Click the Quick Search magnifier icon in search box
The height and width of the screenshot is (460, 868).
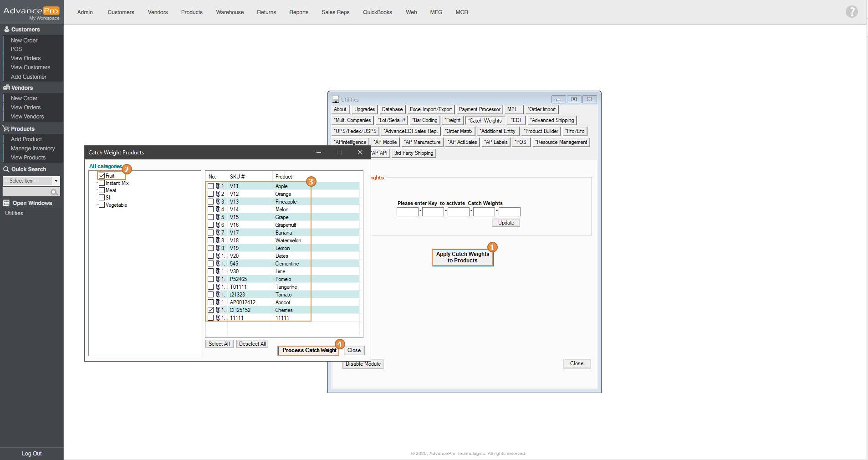coord(54,192)
